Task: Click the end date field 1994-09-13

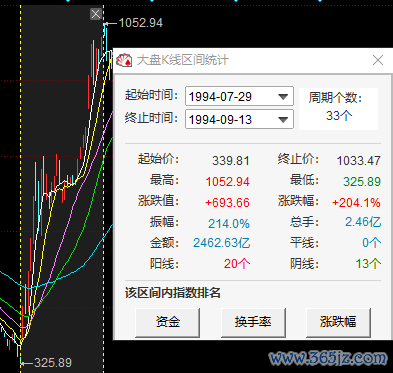Action: [x=239, y=119]
